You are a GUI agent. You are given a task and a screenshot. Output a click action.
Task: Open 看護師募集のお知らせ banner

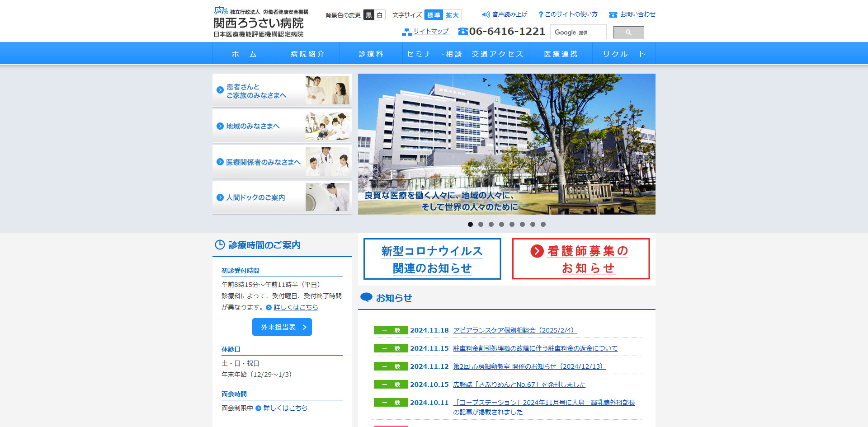581,259
